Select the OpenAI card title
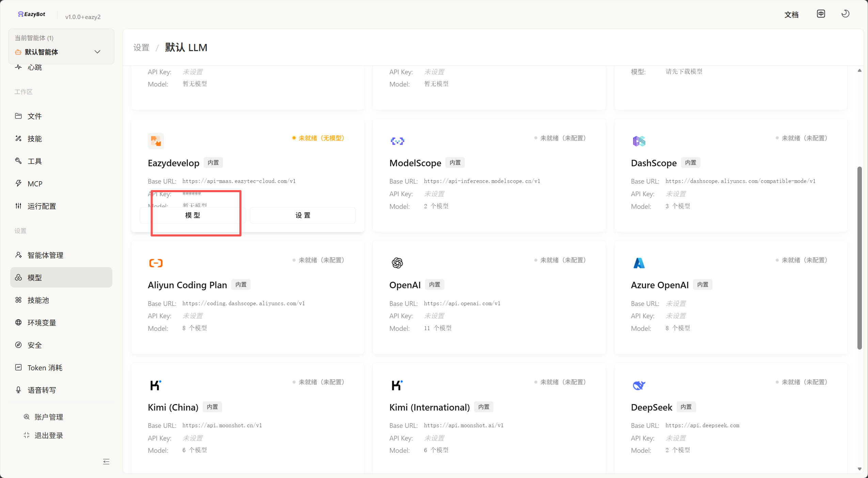 [x=405, y=285]
